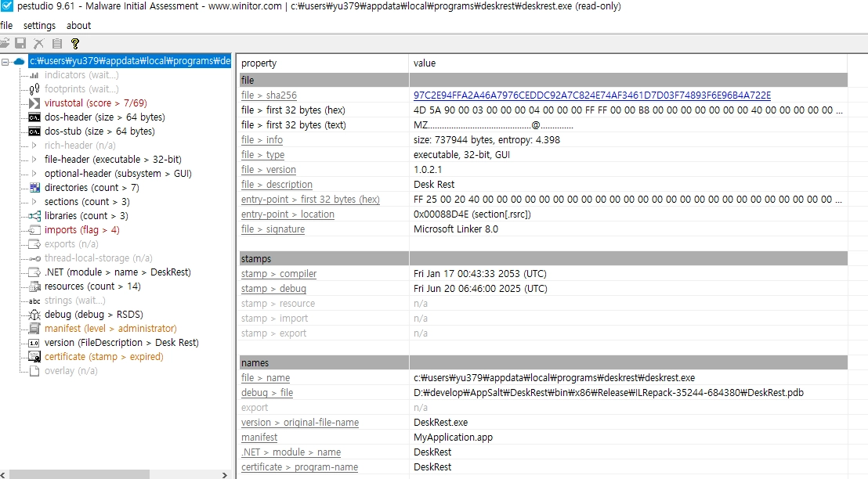This screenshot has width=868, height=479.
Task: Click the cloud icon of root file node
Action: tap(20, 61)
